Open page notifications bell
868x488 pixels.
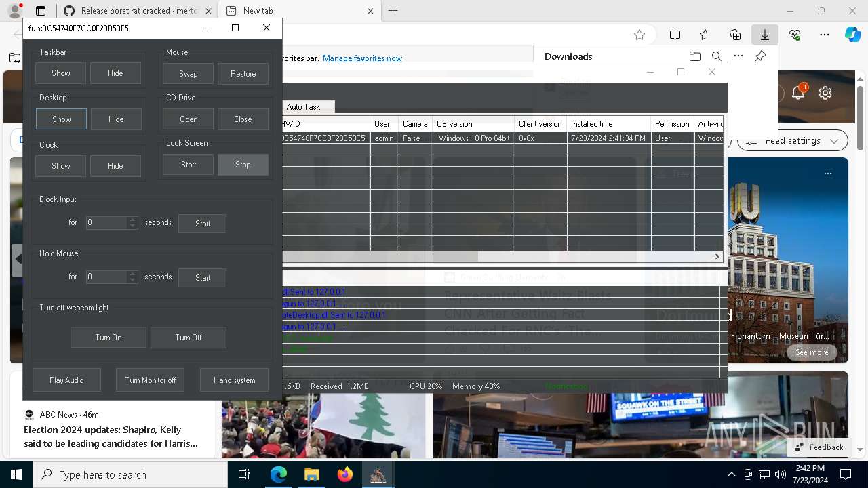pos(798,93)
